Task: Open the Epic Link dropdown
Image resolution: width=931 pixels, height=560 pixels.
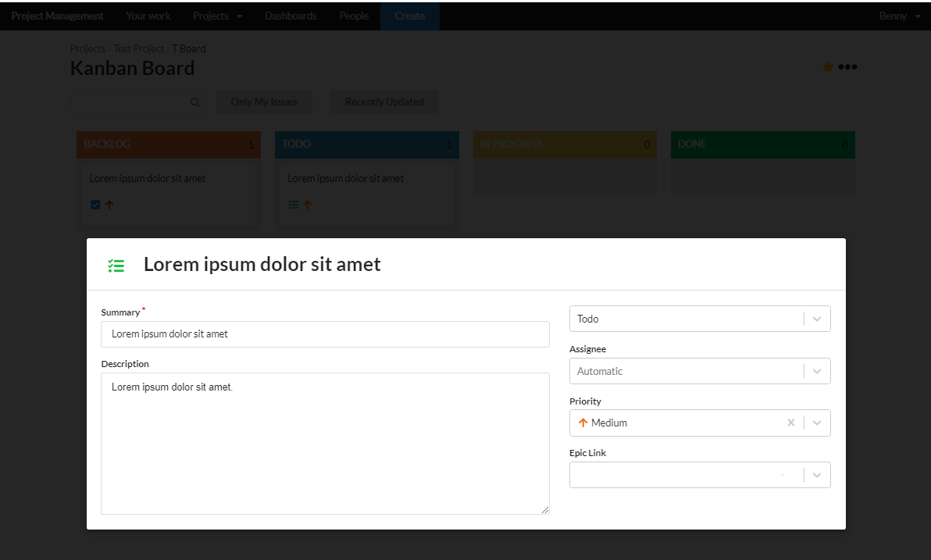Action: (817, 475)
